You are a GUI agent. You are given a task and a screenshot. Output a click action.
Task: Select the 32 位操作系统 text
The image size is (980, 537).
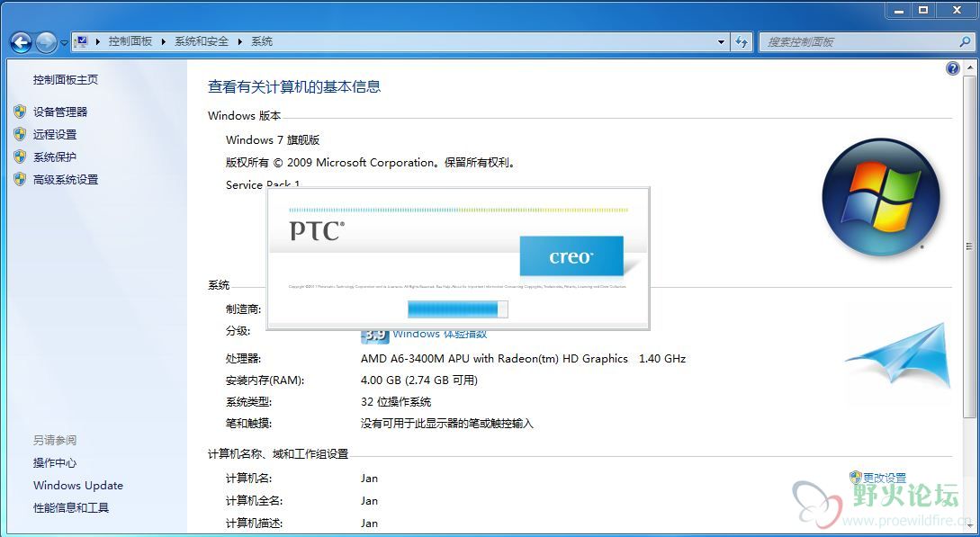coord(396,401)
